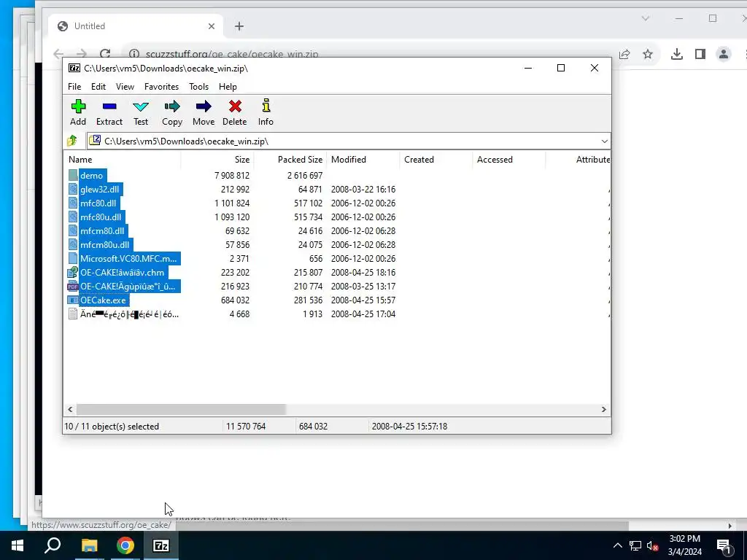Open a new Chrome tab

(x=239, y=26)
